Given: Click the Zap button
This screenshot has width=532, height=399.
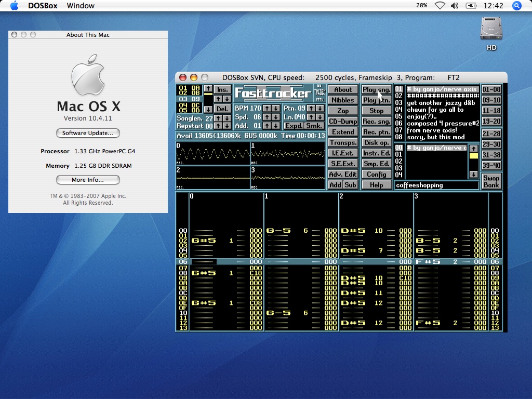Looking at the screenshot, I should (343, 111).
